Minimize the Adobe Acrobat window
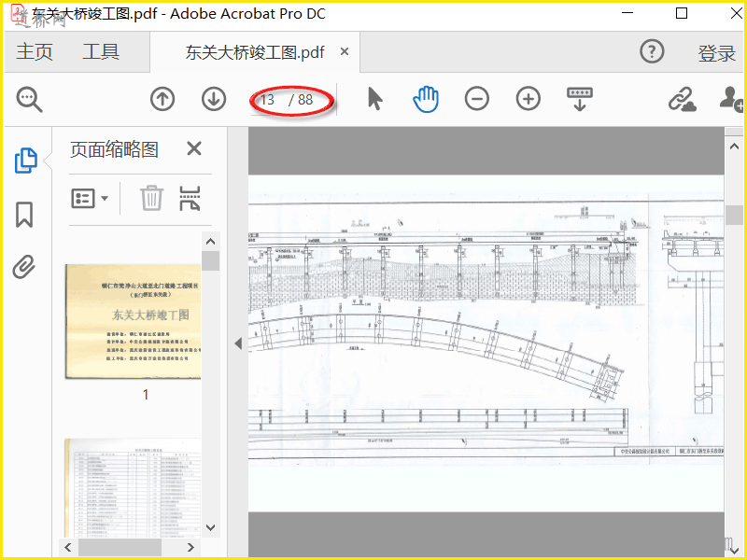Viewport: 747px width, 560px height. 627,13
